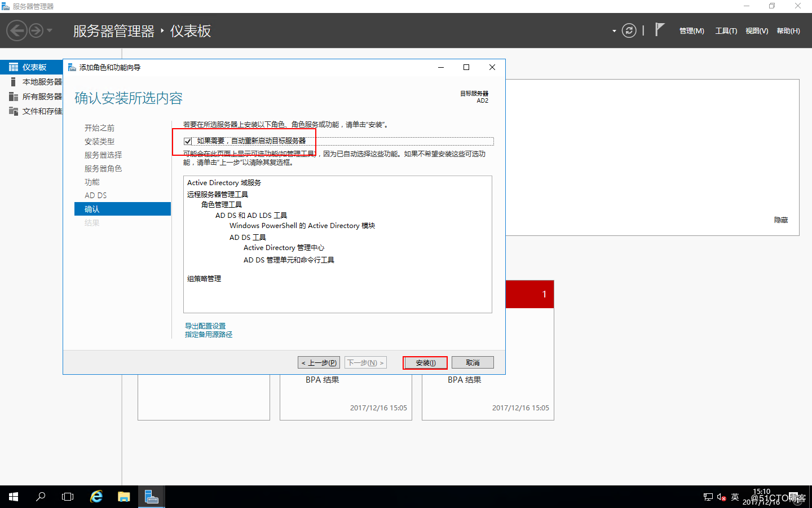
Task: Open the 工具(T) menu
Action: click(726, 31)
